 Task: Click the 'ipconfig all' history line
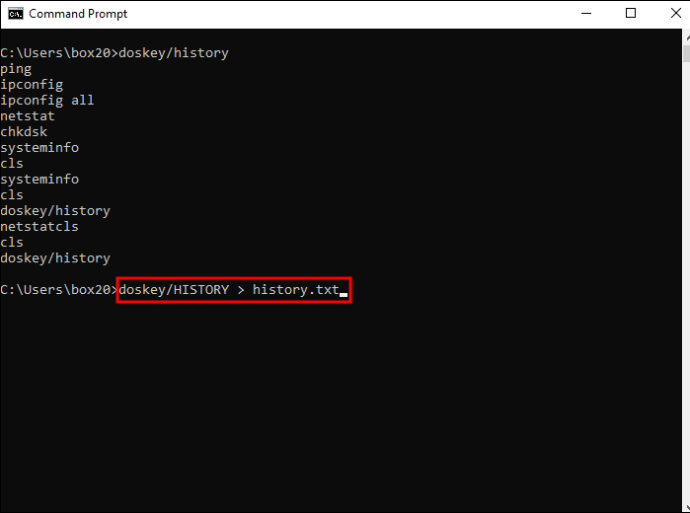tap(47, 100)
